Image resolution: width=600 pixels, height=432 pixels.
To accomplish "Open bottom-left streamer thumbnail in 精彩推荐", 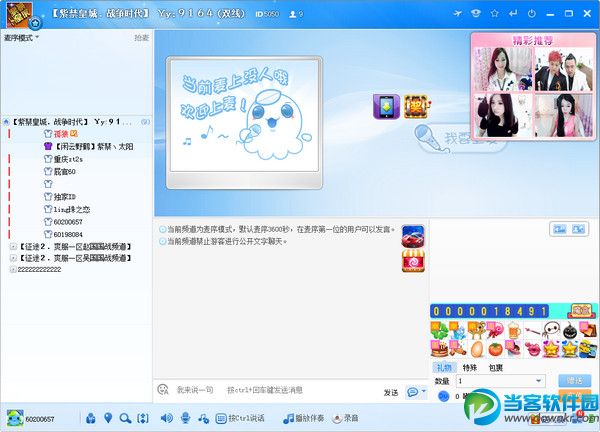I will point(502,116).
